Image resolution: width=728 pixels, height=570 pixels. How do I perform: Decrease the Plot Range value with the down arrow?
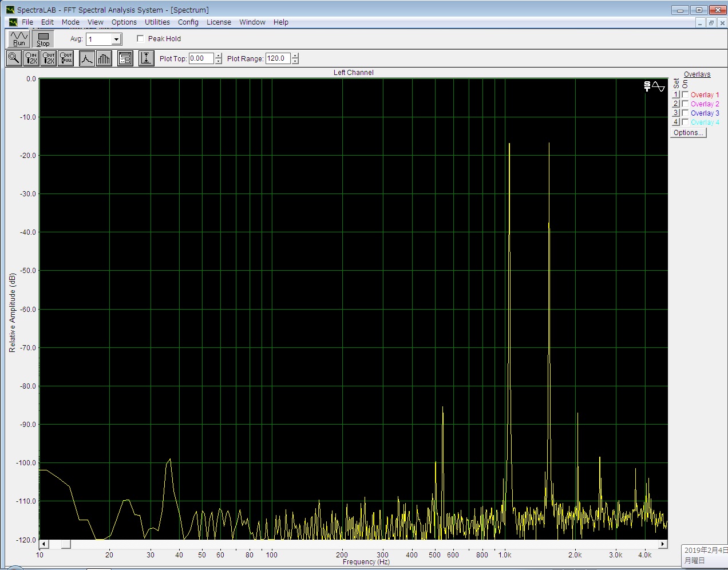click(x=295, y=61)
